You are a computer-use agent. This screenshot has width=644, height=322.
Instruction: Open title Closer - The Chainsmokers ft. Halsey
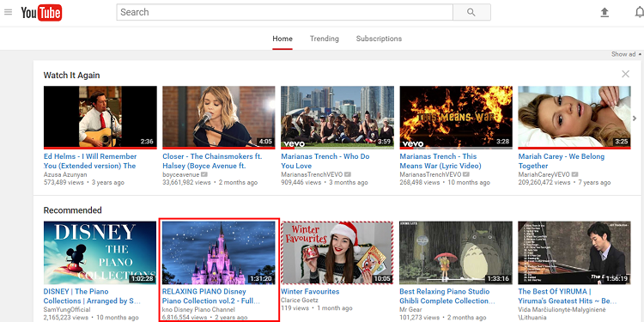(x=212, y=161)
